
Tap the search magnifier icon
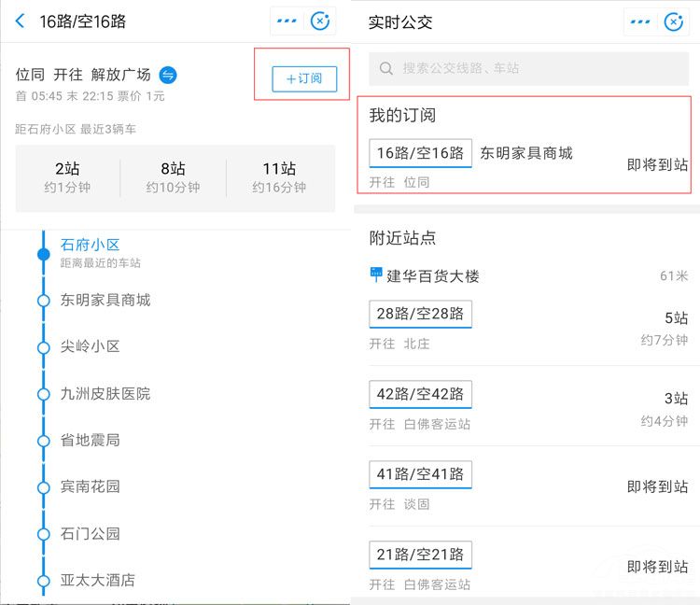[385, 68]
